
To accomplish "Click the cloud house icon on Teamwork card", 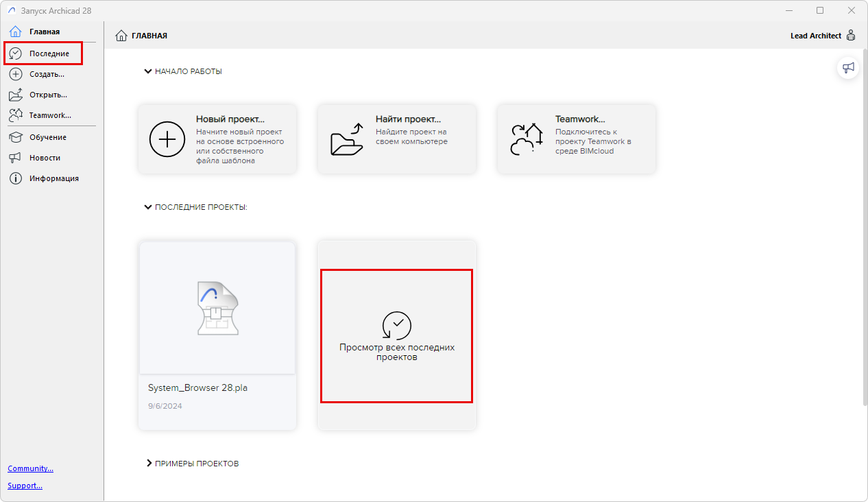I will 527,139.
